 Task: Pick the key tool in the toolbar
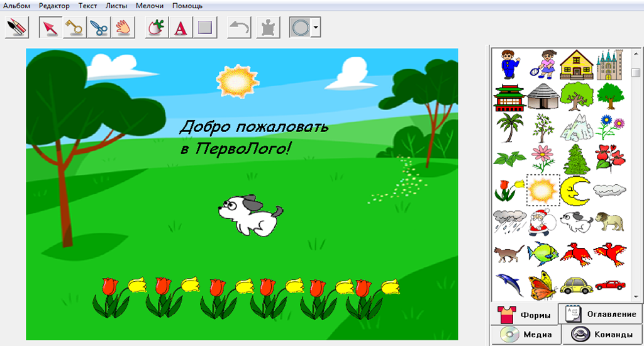pyautogui.click(x=75, y=28)
